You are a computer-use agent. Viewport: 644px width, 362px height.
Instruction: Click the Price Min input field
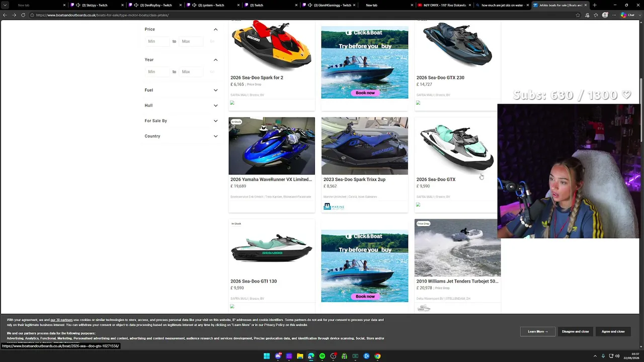tap(157, 41)
